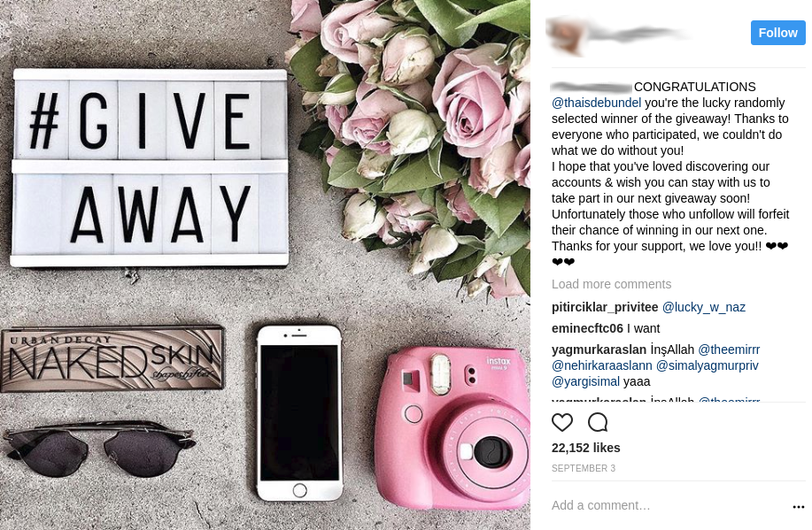
Task: Open the SEPTEMBER 3 post date link
Action: click(x=584, y=468)
